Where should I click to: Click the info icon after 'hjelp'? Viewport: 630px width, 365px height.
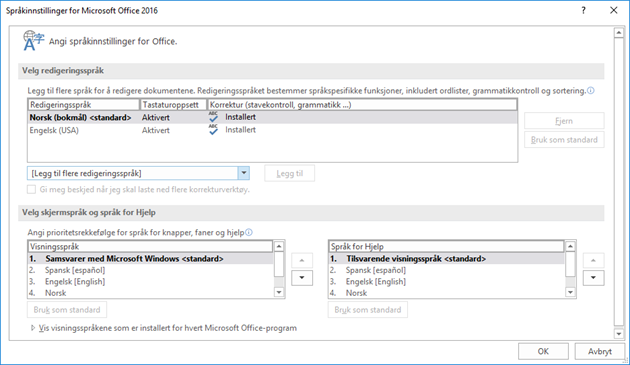click(x=249, y=232)
